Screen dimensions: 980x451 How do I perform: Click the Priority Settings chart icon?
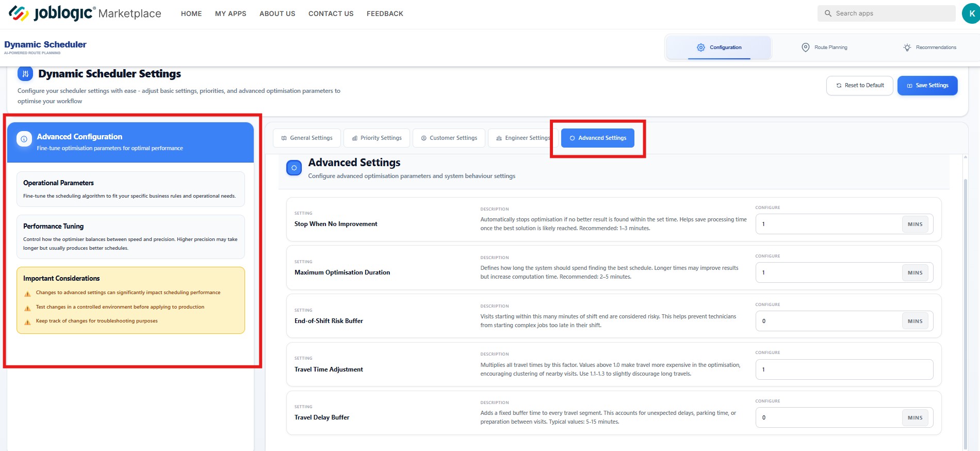click(x=355, y=138)
